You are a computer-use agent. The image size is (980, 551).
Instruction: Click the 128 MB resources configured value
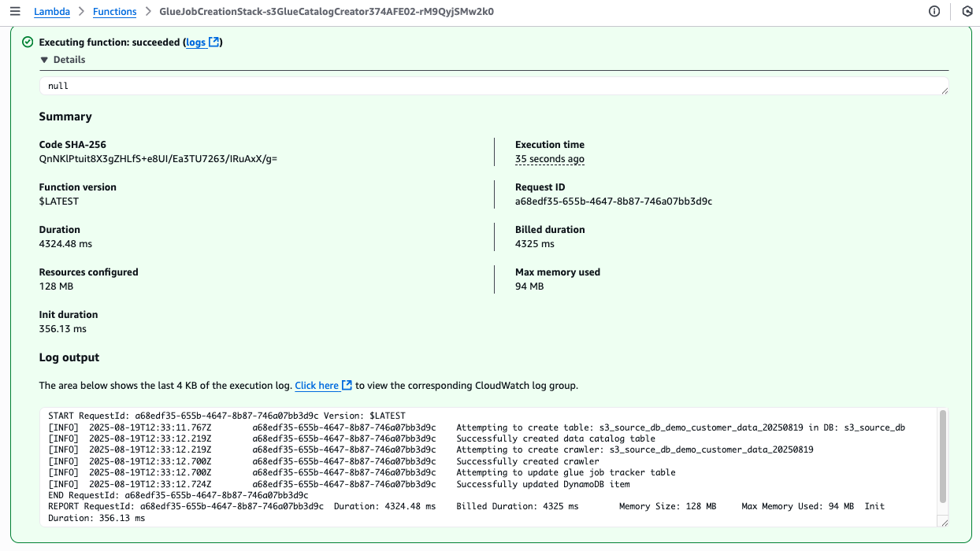tap(56, 287)
